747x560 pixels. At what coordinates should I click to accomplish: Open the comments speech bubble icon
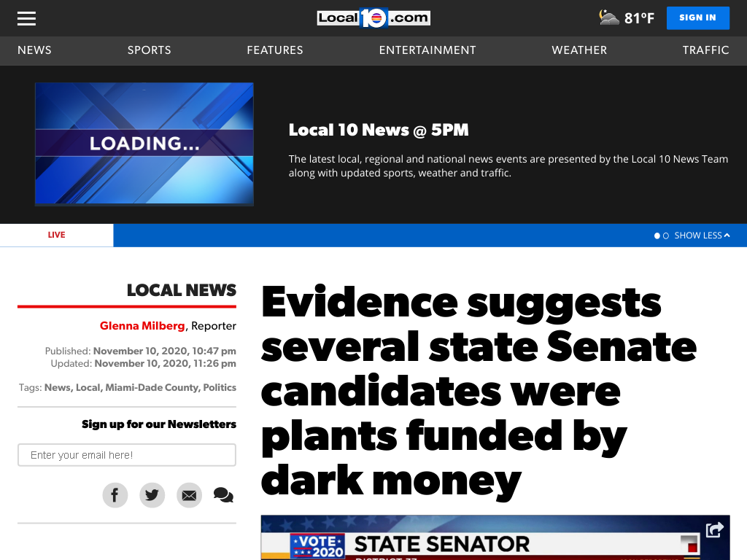223,495
